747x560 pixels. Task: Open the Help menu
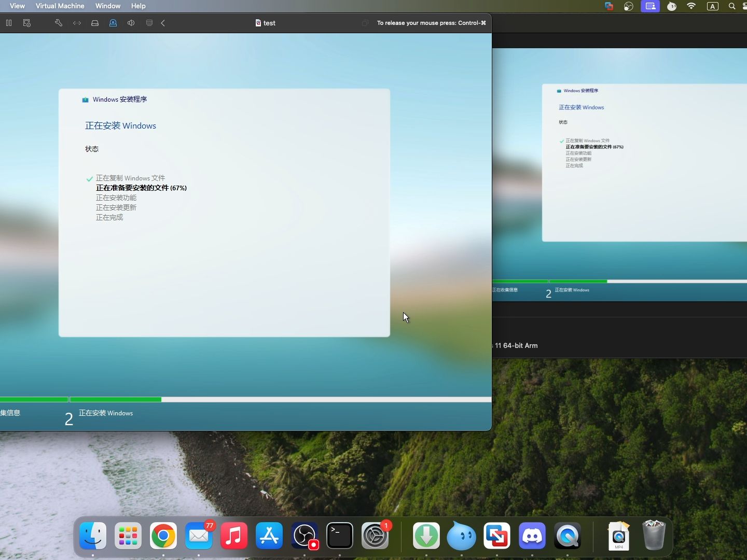(x=138, y=6)
